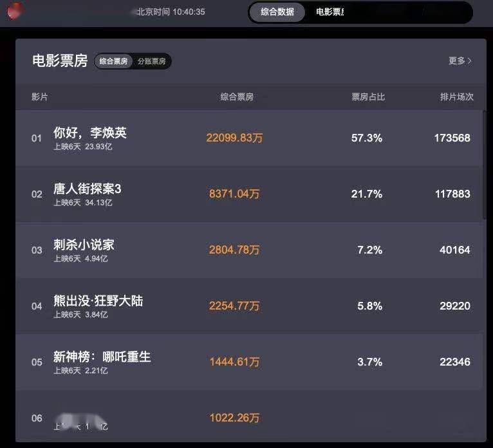Open the 更多 chevron arrow
This screenshot has width=493, height=448.
[x=469, y=61]
